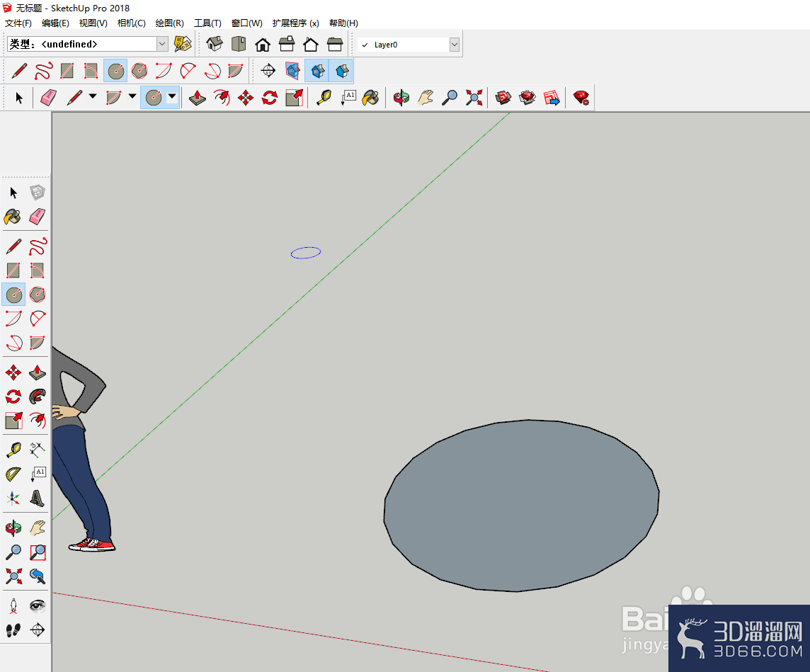
Task: Select Move tool in the Getting Started toolbar
Action: [246, 97]
